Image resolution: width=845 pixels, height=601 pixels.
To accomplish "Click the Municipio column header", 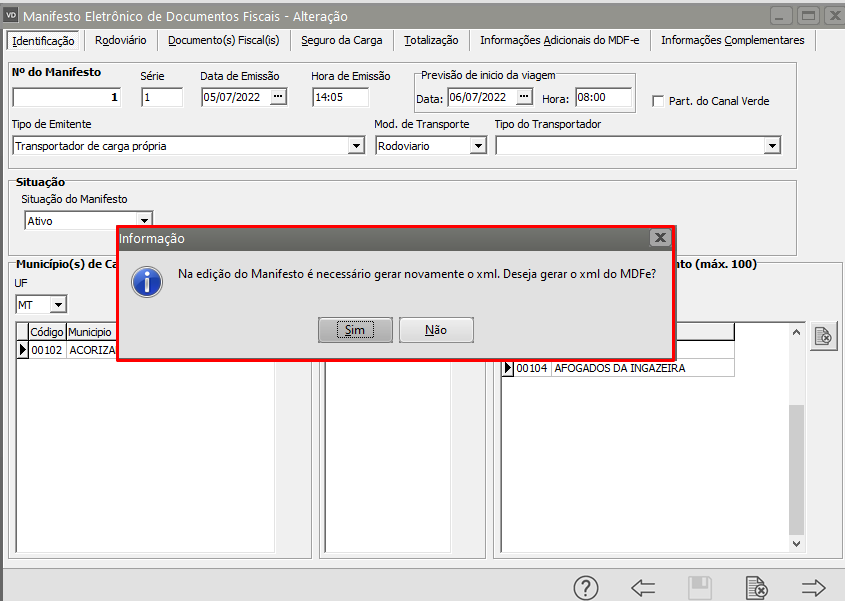I will coord(90,332).
